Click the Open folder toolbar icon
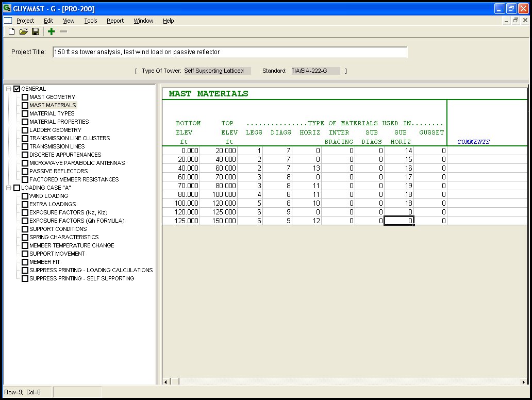Screen dimensions: 532x400 tap(23, 31)
